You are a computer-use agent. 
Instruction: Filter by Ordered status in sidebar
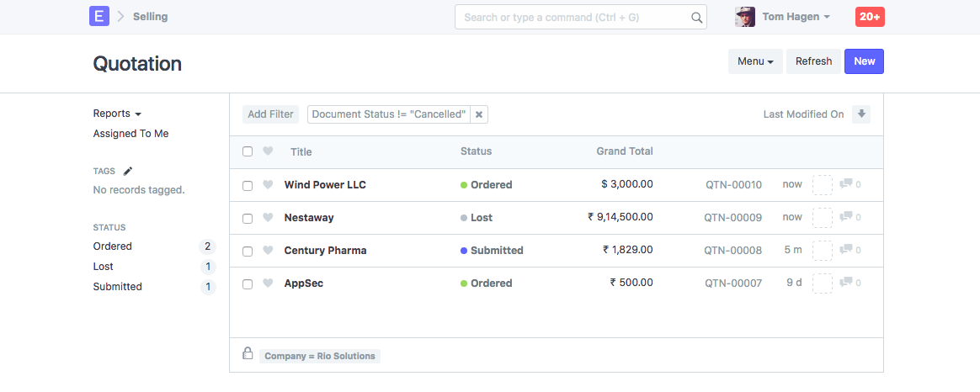[x=113, y=246]
